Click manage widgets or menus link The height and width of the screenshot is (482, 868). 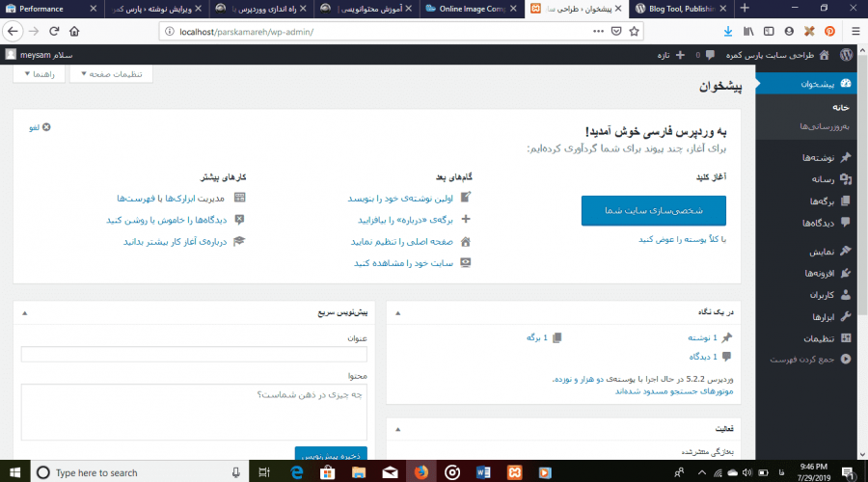tap(171, 199)
